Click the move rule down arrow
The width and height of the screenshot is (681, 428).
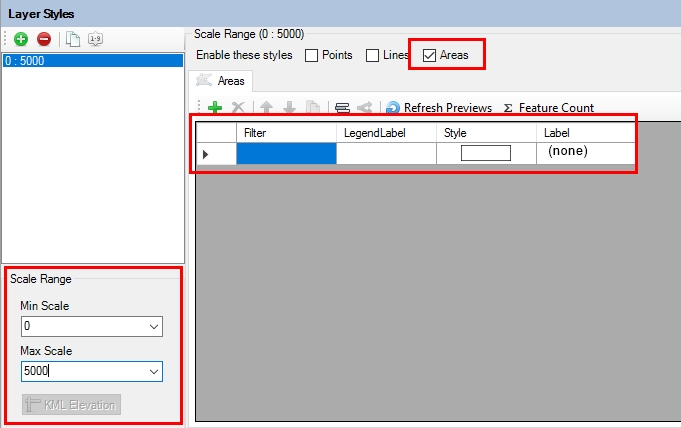289,107
